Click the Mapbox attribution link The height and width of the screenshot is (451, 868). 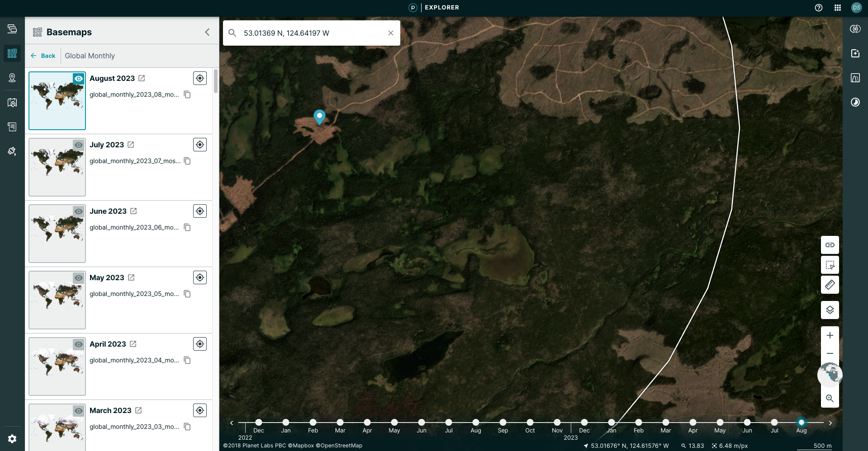[x=301, y=446]
